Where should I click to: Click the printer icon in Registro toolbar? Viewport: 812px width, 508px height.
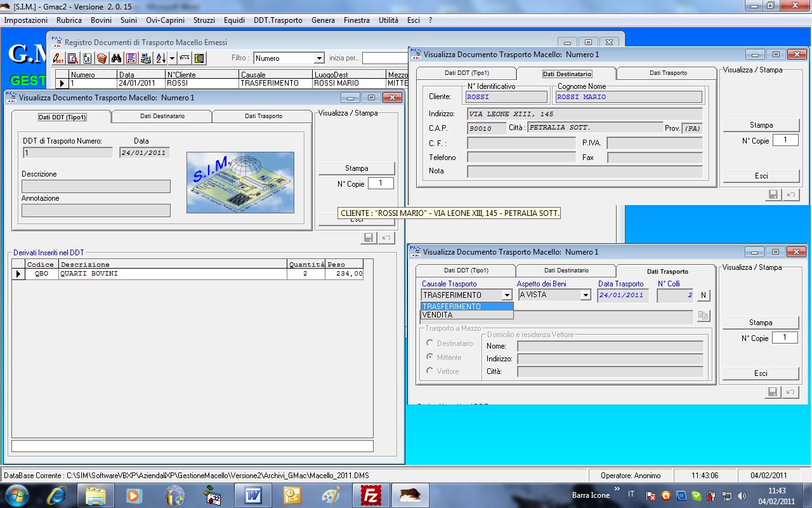click(x=145, y=58)
